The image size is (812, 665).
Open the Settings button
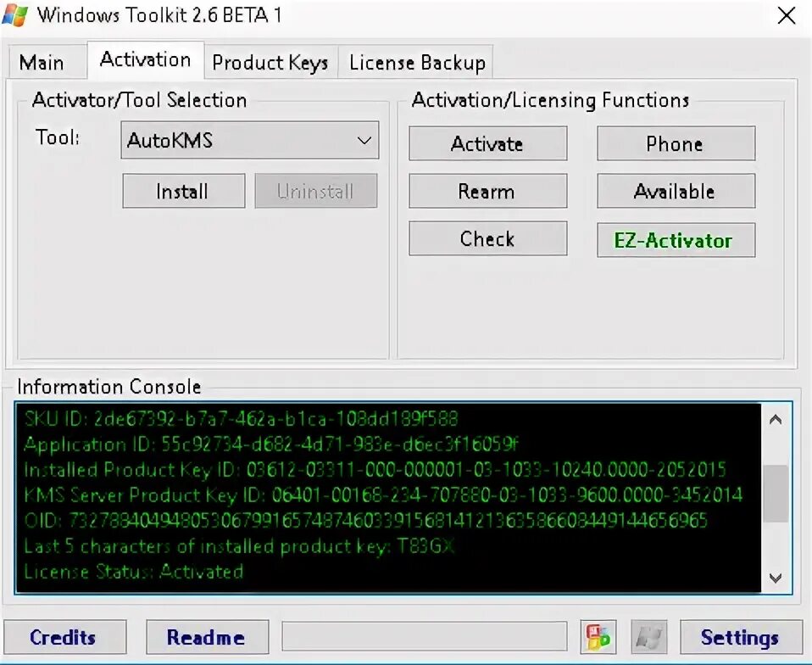tap(741, 637)
